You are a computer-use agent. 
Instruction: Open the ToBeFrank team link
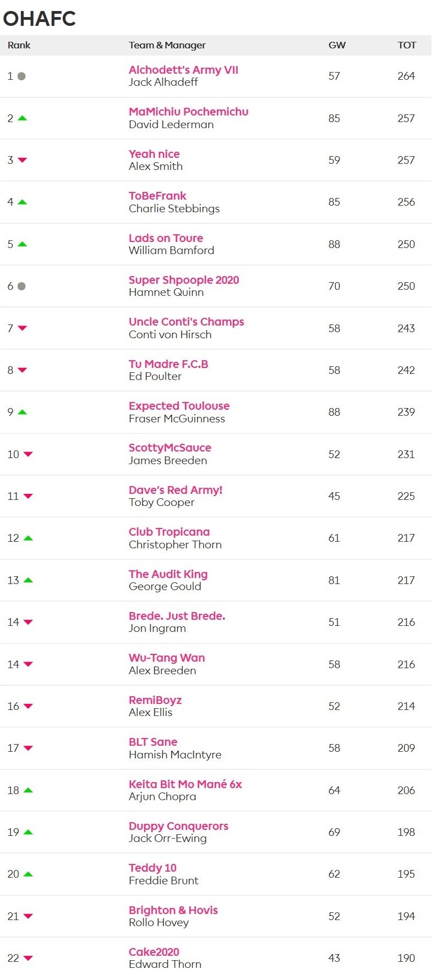[157, 196]
